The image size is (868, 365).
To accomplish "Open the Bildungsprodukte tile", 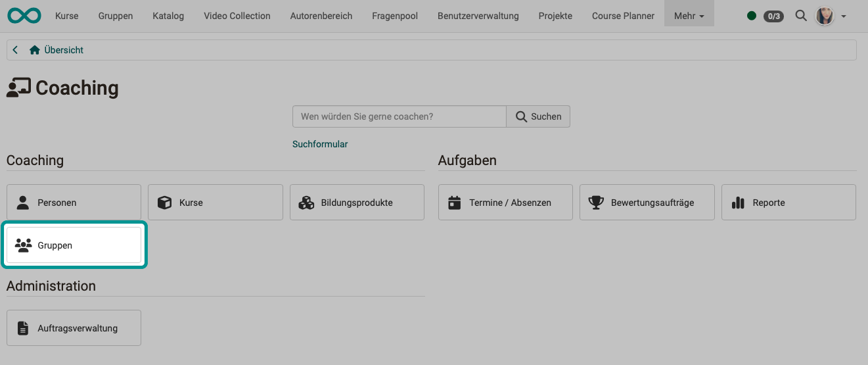I will pyautogui.click(x=357, y=203).
